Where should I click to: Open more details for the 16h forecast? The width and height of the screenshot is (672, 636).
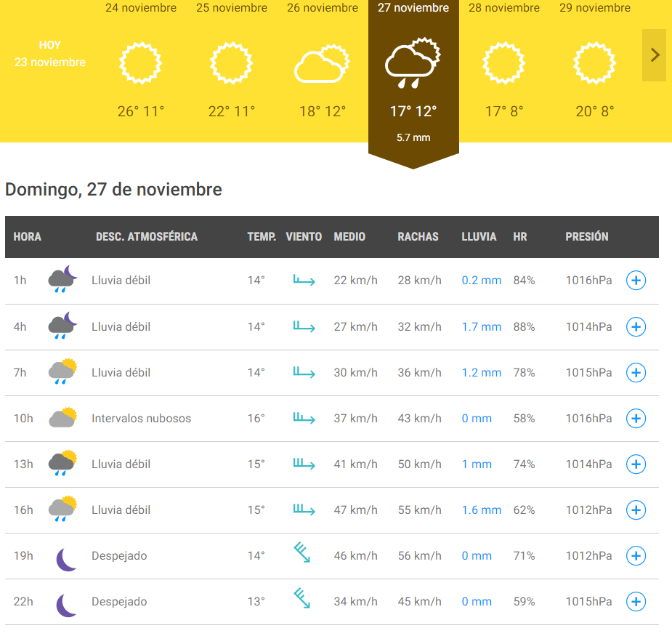pos(636,510)
